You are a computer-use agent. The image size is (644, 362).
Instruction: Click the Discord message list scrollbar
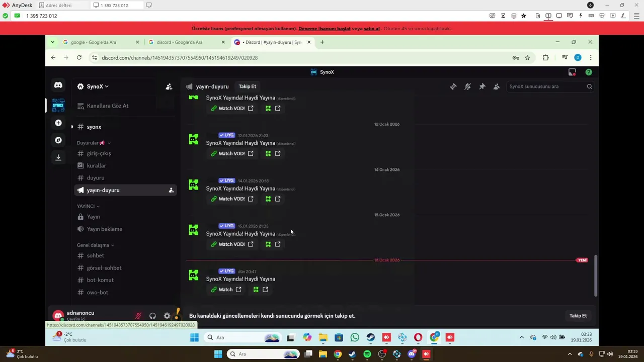[x=596, y=276]
